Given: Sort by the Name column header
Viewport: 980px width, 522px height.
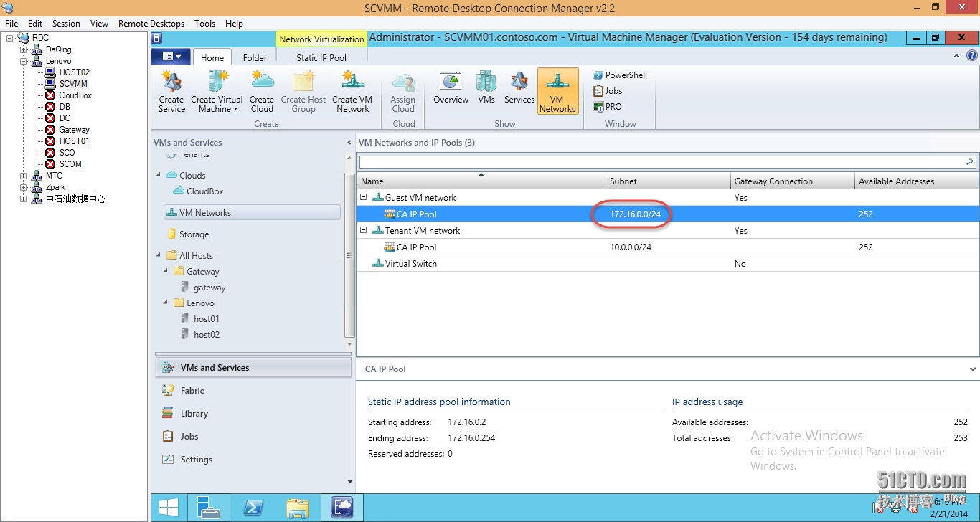Looking at the screenshot, I should tap(481, 181).
